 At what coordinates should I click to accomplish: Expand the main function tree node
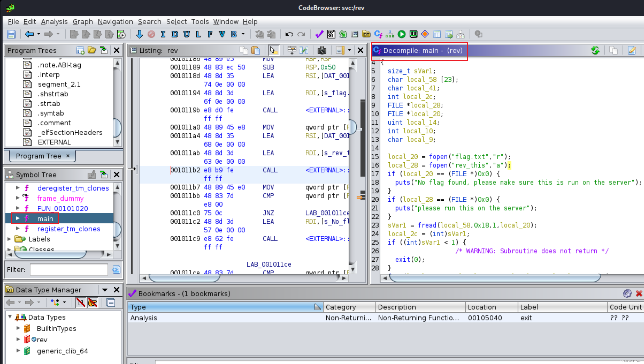(18, 218)
